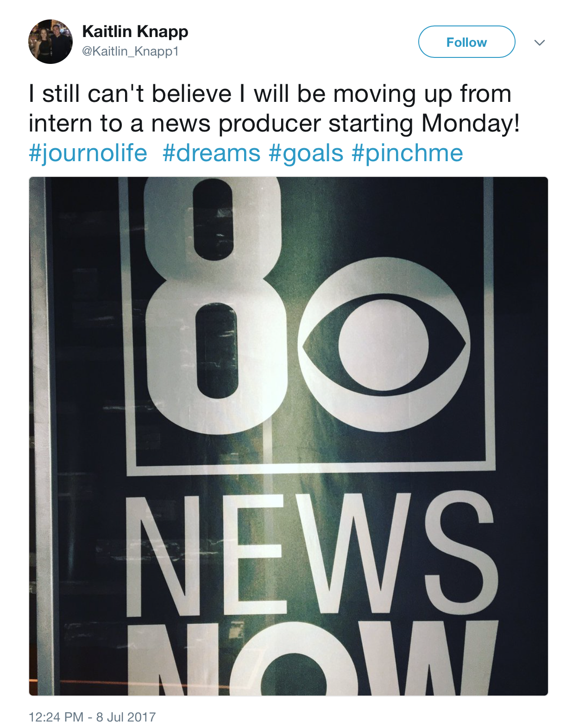Open the #dreams hashtag
The image size is (579, 728).
212,153
